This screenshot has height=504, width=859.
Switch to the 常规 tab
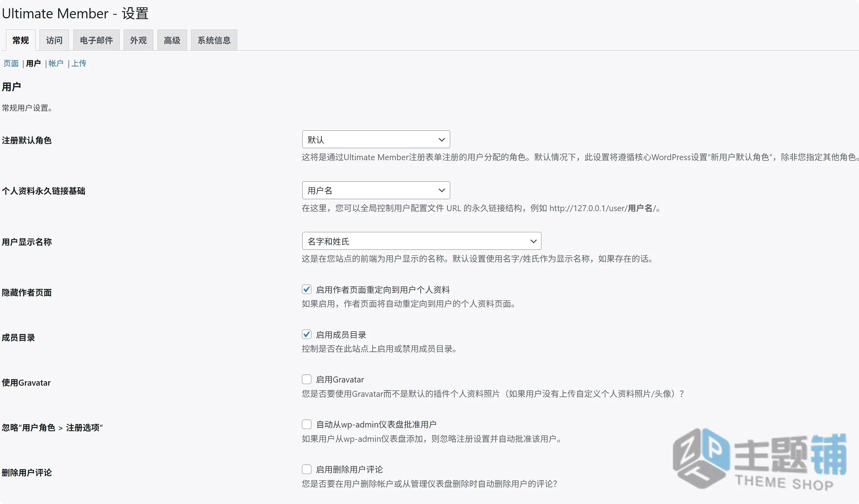coord(20,40)
